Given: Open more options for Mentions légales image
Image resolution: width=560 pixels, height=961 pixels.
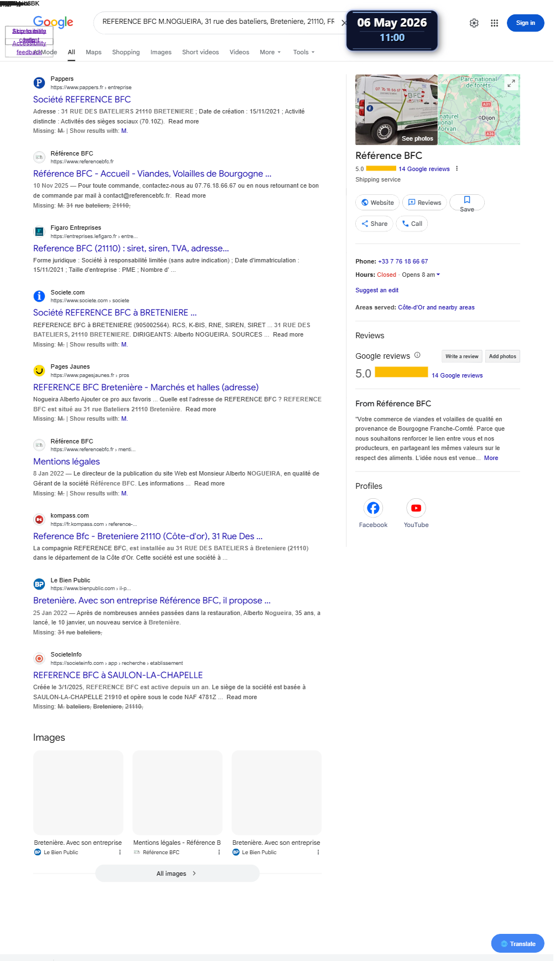Looking at the screenshot, I should tap(219, 852).
